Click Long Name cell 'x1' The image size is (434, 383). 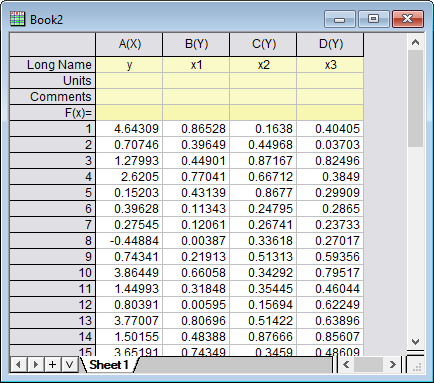click(x=196, y=65)
